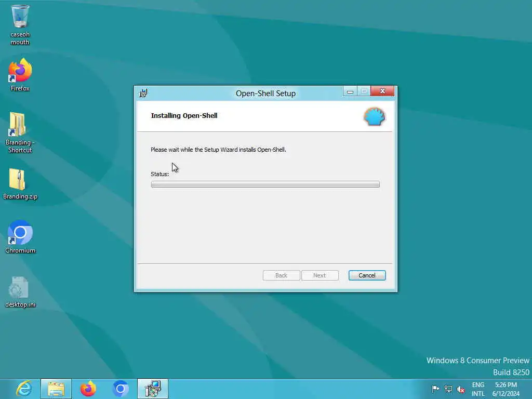Image resolution: width=532 pixels, height=399 pixels.
Task: Launch the Firefox desktop shortcut
Action: coord(20,75)
